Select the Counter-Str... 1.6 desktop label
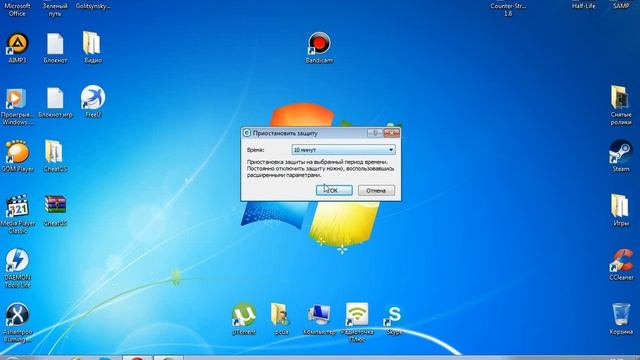This screenshot has width=640, height=360. click(508, 9)
